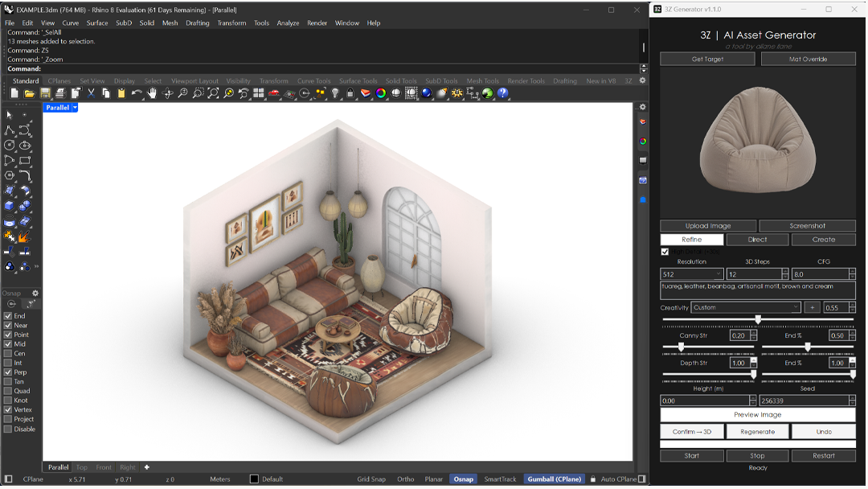The height and width of the screenshot is (489, 868).
Task: Click the Save disk icon
Action: click(x=45, y=93)
